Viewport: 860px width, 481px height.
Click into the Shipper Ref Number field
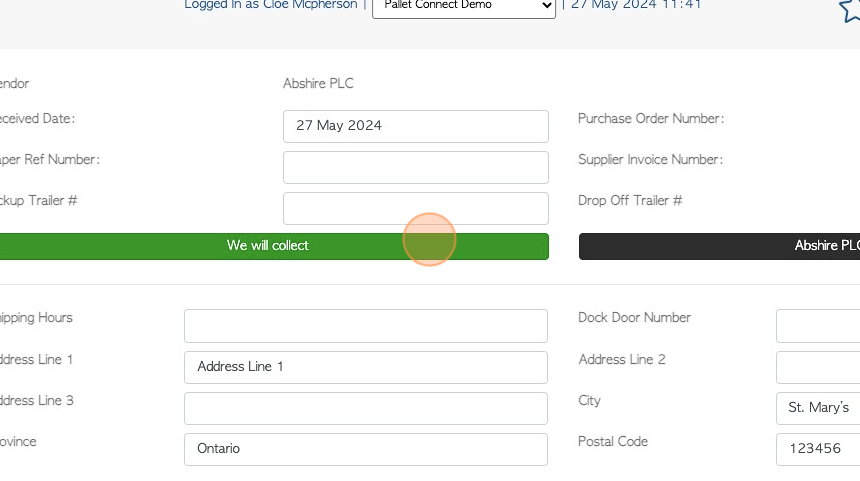pyautogui.click(x=416, y=167)
